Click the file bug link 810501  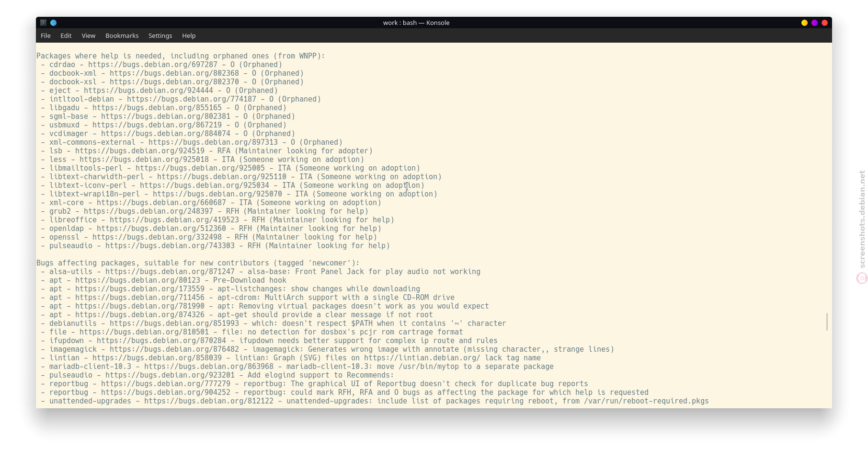coord(144,332)
